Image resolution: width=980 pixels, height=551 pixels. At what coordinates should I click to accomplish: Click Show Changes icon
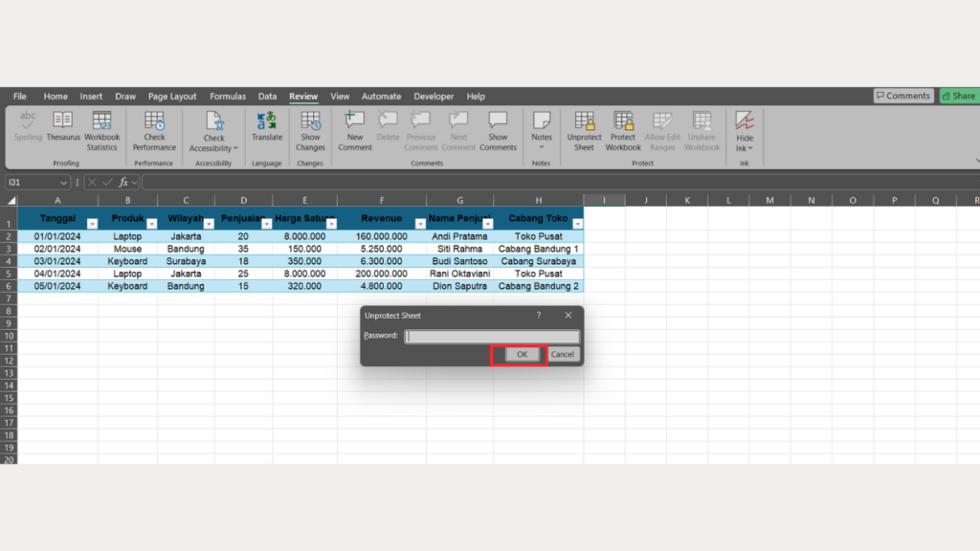tap(310, 121)
